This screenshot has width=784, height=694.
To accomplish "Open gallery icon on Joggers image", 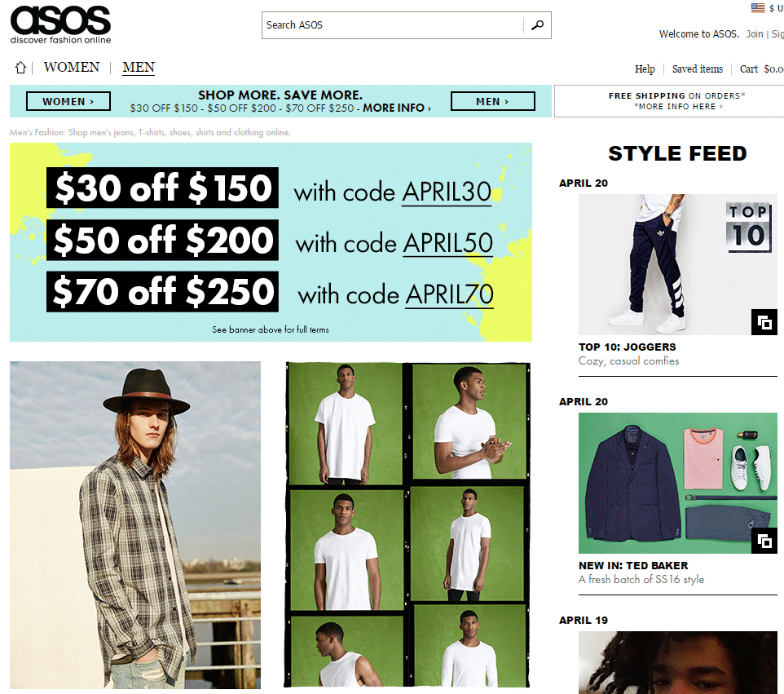I will click(x=764, y=322).
